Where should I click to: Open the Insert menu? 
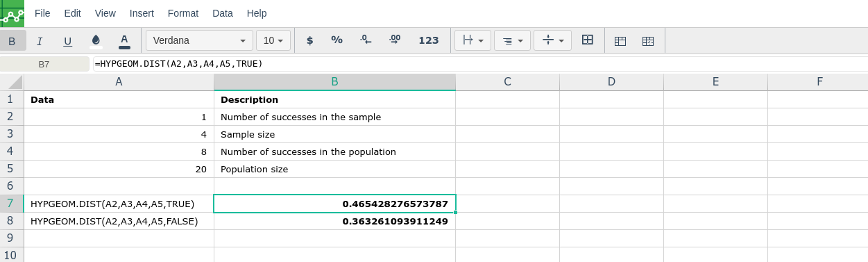tap(142, 13)
